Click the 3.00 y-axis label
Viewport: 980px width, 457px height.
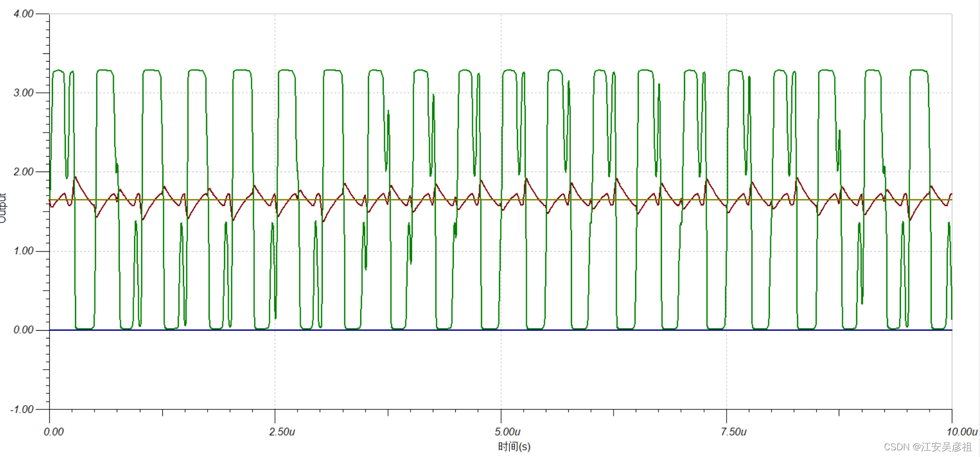pos(24,93)
